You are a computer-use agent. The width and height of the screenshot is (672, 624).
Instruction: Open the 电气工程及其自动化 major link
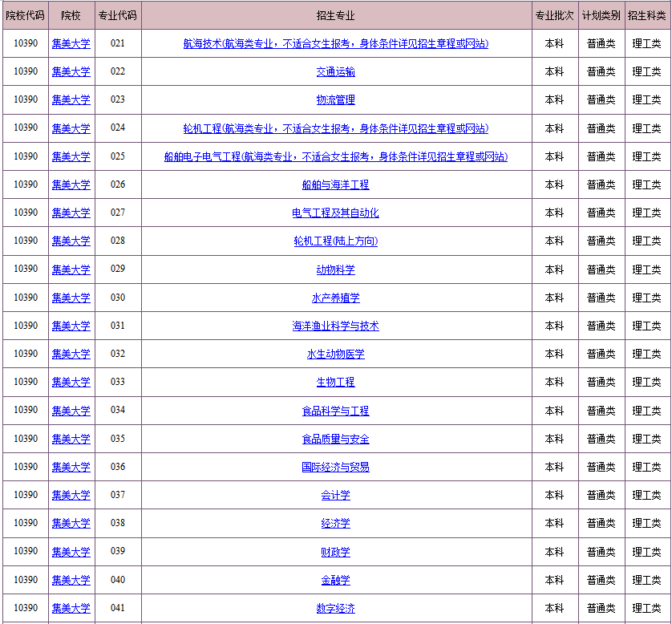coord(335,213)
